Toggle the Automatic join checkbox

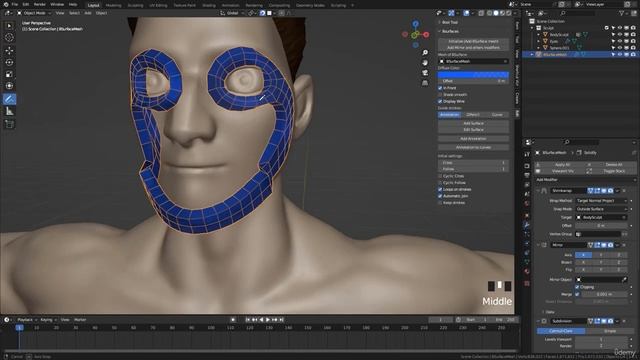click(x=440, y=196)
